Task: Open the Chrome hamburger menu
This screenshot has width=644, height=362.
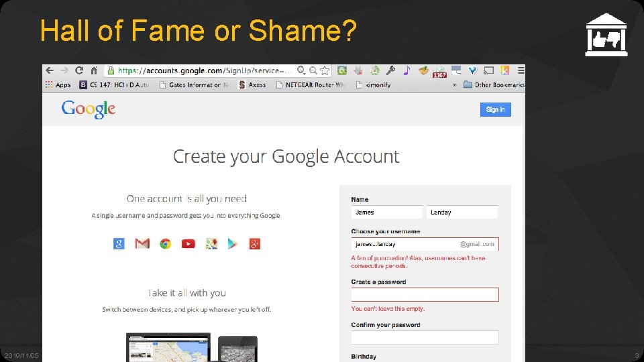Action: tap(521, 70)
